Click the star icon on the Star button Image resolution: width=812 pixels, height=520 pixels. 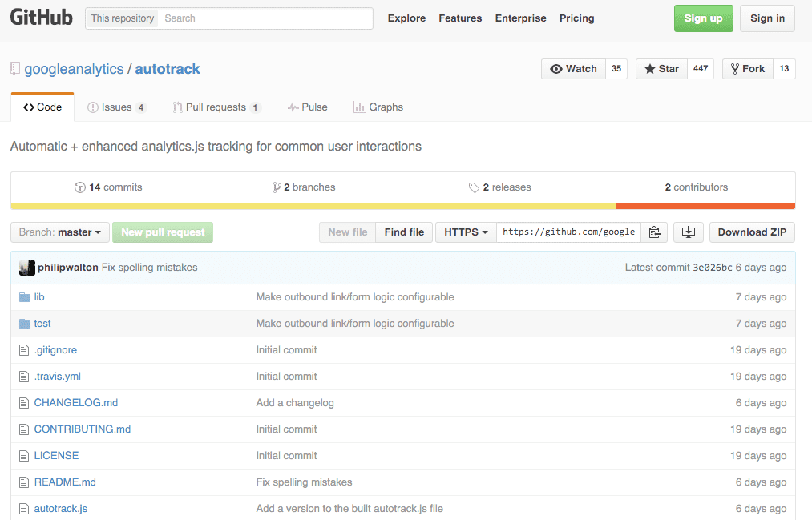point(650,68)
